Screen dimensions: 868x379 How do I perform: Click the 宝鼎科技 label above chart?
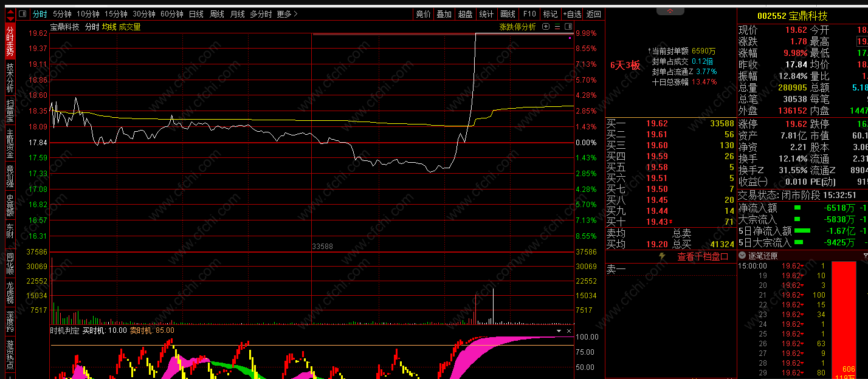[64, 27]
